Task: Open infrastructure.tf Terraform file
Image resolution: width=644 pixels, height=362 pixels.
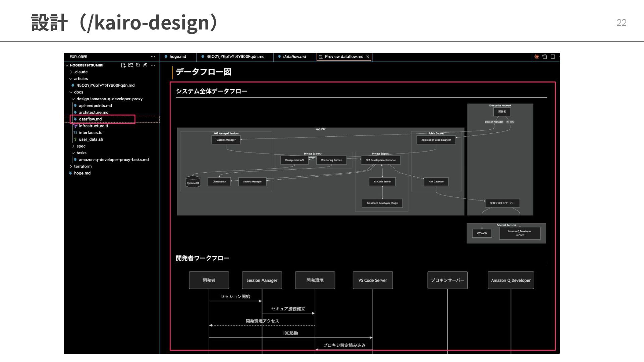Action: [94, 126]
